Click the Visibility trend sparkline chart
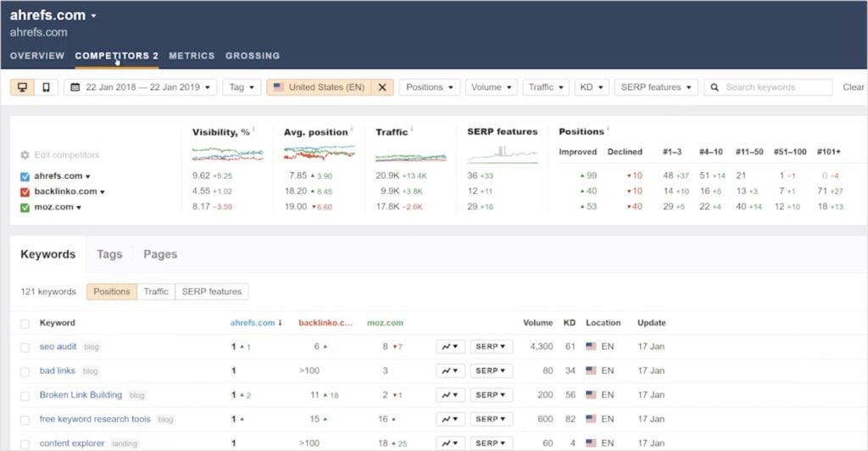868x451 pixels. pos(227,153)
